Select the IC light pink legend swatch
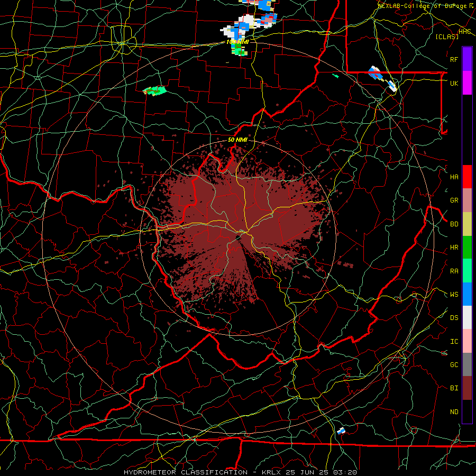Image resolution: width=476 pixels, height=476 pixels. [467, 341]
